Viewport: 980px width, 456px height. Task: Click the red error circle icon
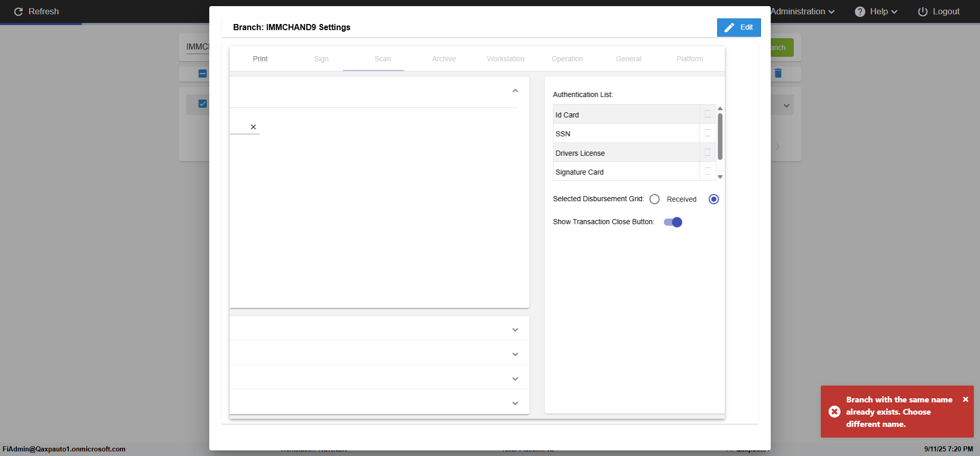tap(835, 412)
